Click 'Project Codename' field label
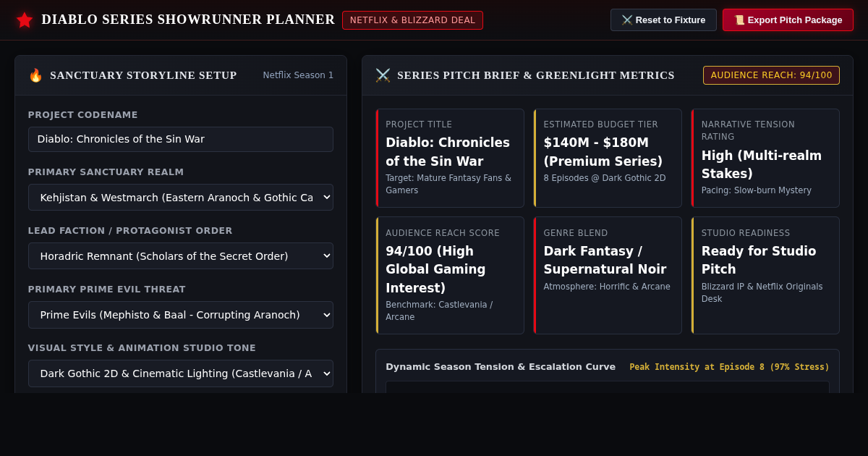The image size is (868, 456). tap(83, 115)
